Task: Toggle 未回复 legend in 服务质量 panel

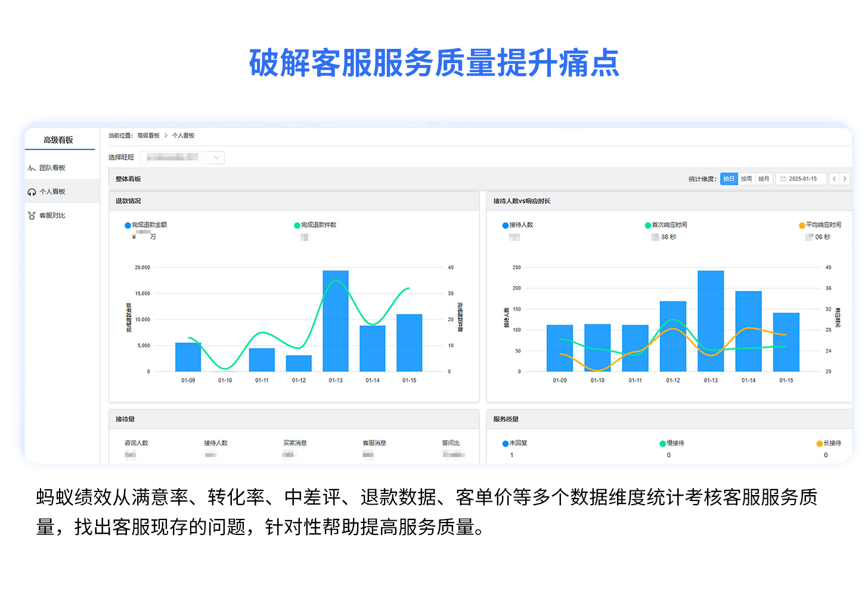Action: coord(506,443)
